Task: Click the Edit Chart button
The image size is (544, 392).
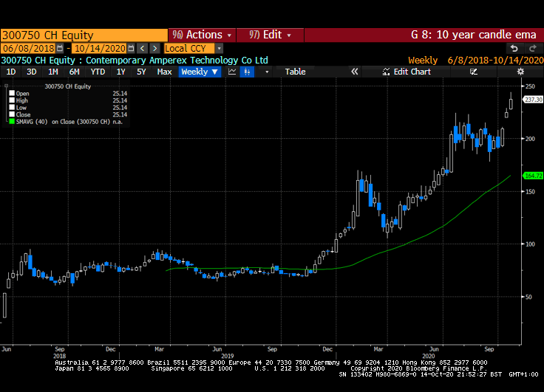Action: tap(407, 72)
